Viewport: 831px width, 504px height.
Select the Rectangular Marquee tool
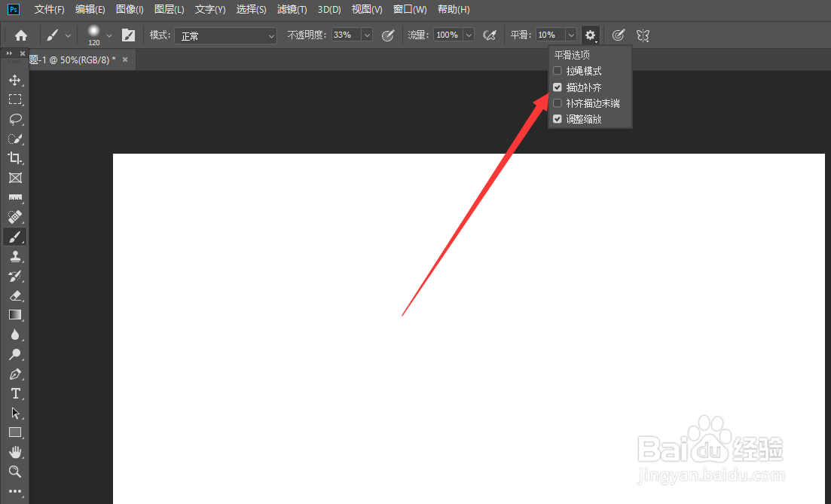click(x=15, y=99)
